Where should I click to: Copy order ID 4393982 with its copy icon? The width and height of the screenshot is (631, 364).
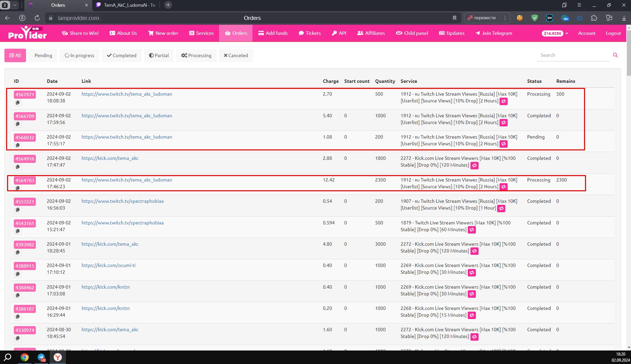pos(18,252)
